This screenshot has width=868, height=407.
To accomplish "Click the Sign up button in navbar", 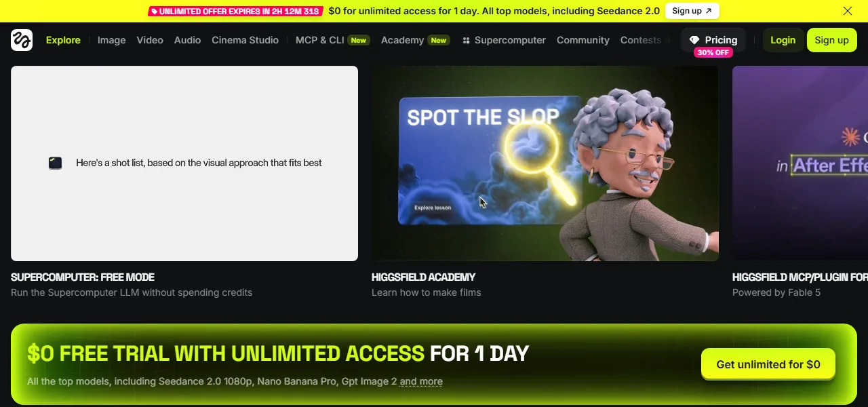I will 831,40.
